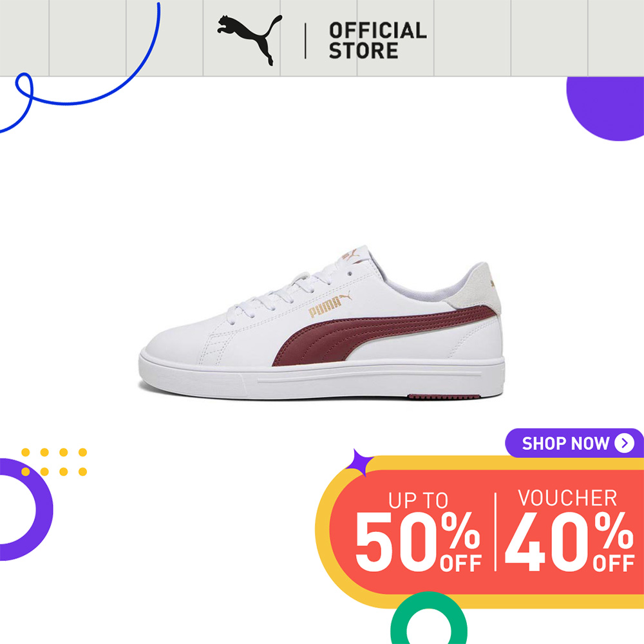
Task: Click the yellow dots pattern
Action: tap(54, 462)
